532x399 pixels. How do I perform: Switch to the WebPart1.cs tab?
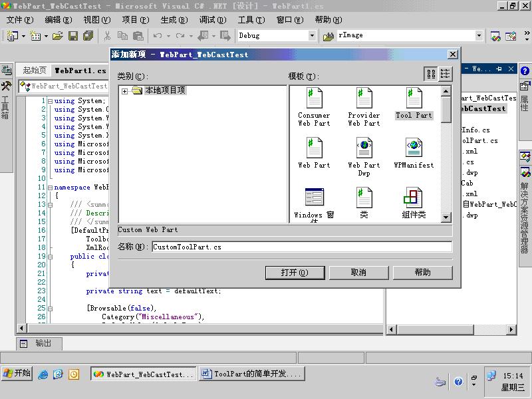click(x=80, y=70)
